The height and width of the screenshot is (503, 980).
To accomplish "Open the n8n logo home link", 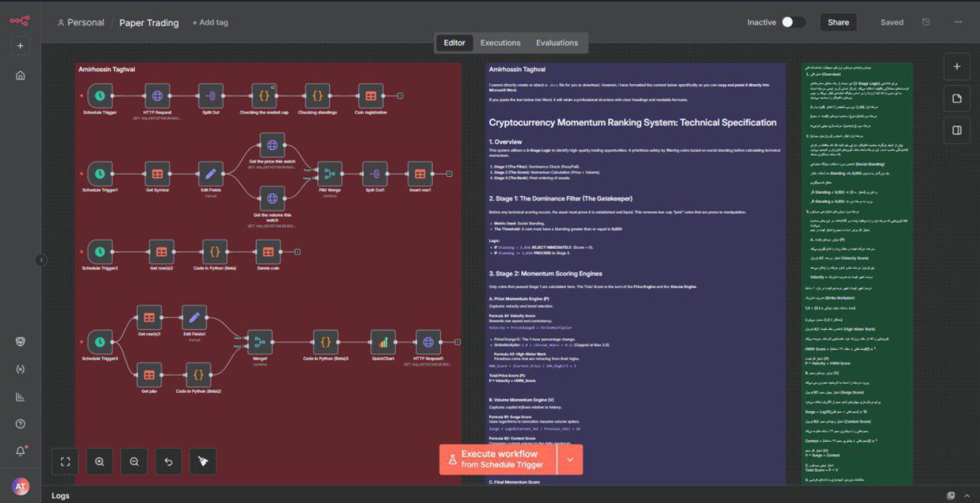I will 20,21.
